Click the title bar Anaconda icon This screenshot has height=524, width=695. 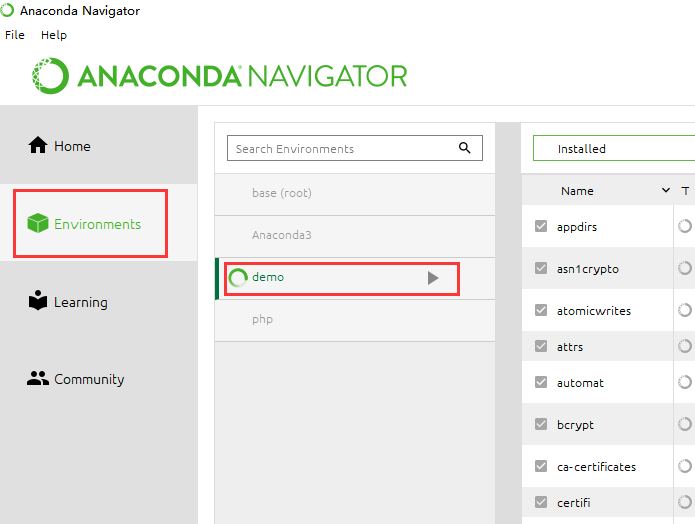7,10
